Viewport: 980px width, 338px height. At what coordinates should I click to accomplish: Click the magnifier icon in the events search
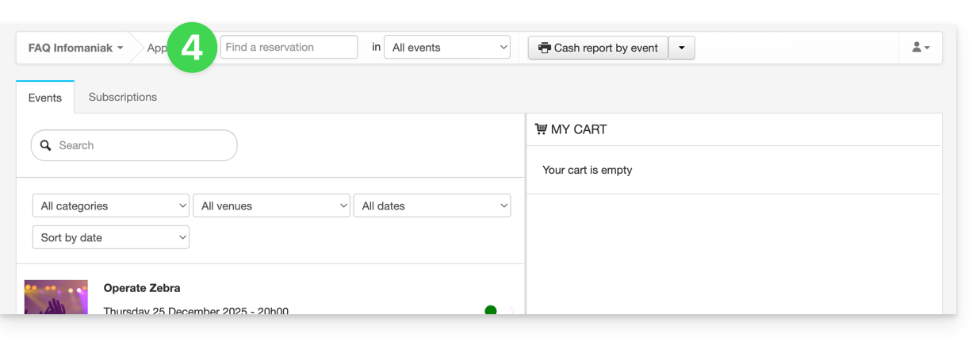(45, 146)
